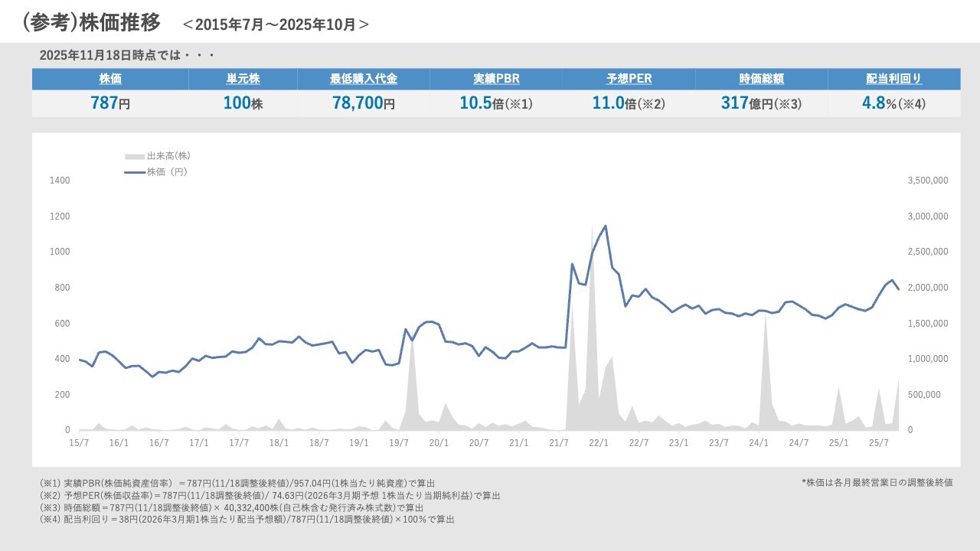Click the 25/7 x-axis date label
The width and height of the screenshot is (980, 551).
pos(878,442)
